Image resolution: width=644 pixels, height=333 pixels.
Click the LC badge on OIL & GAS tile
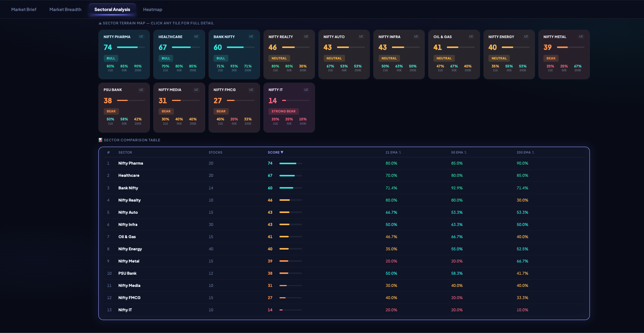(471, 37)
